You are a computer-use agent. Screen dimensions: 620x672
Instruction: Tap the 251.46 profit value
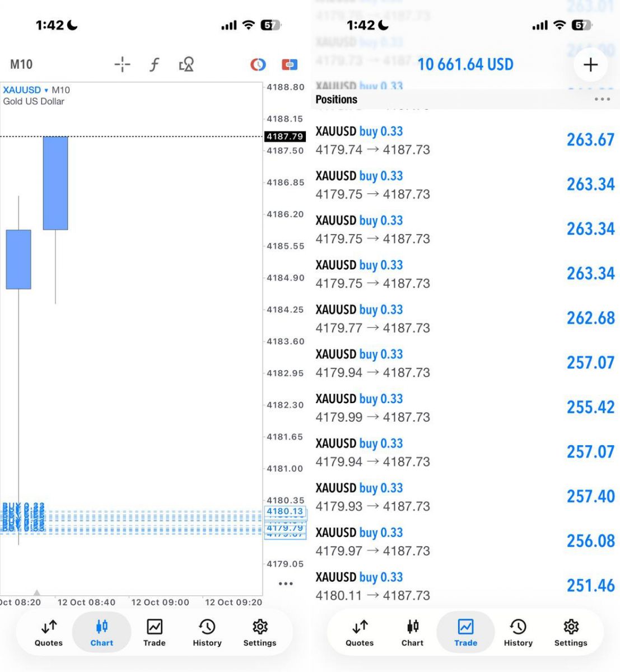coord(590,586)
